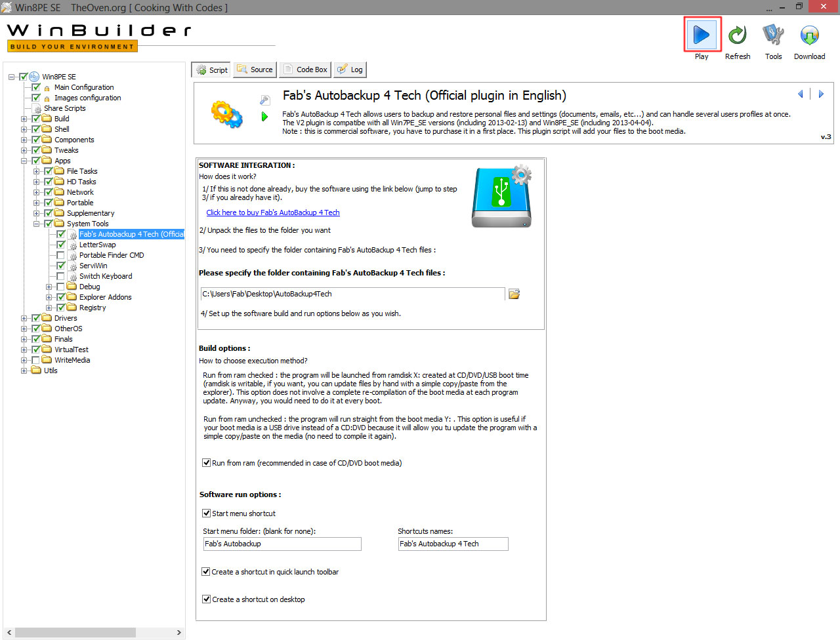
Task: Expand the Shell tree node
Action: (x=24, y=129)
